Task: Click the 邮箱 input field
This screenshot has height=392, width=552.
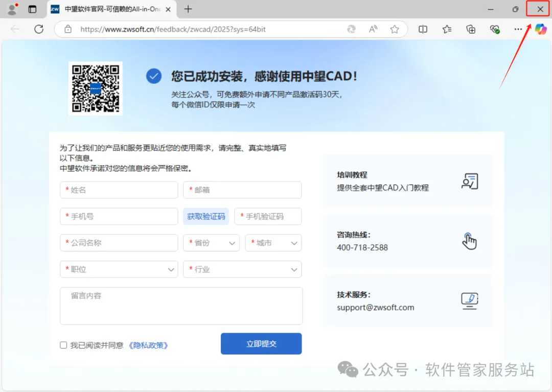Action: point(242,190)
